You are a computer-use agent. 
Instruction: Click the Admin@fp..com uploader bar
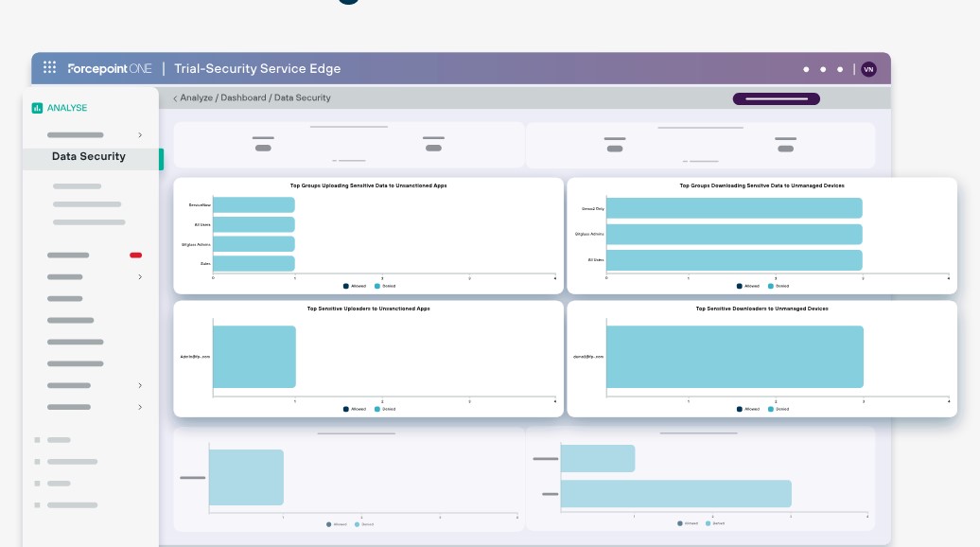254,357
